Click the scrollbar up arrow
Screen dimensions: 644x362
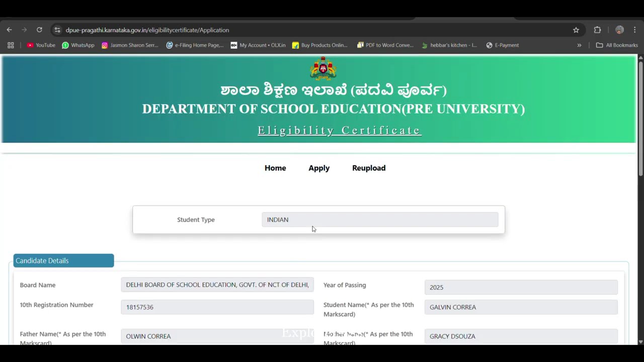(x=640, y=57)
